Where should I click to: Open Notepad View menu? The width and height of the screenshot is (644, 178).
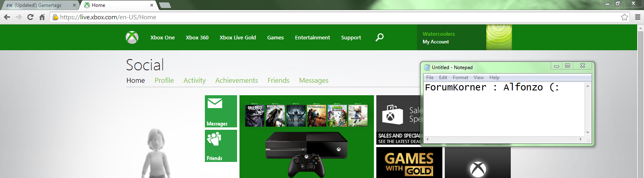click(x=479, y=78)
